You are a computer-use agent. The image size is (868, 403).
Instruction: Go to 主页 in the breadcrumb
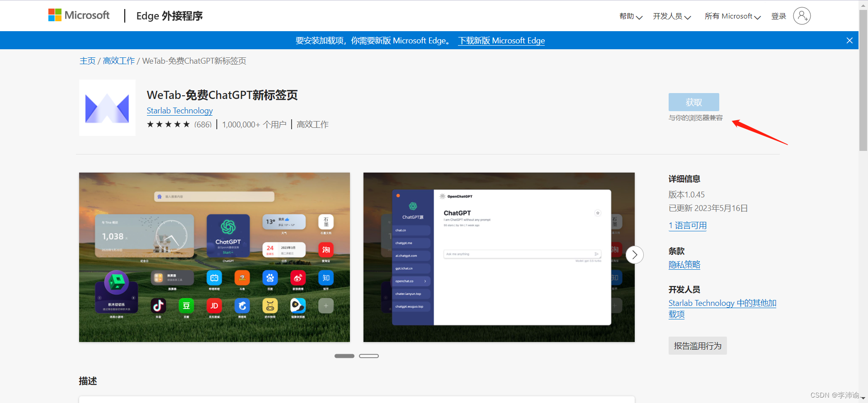(x=87, y=61)
